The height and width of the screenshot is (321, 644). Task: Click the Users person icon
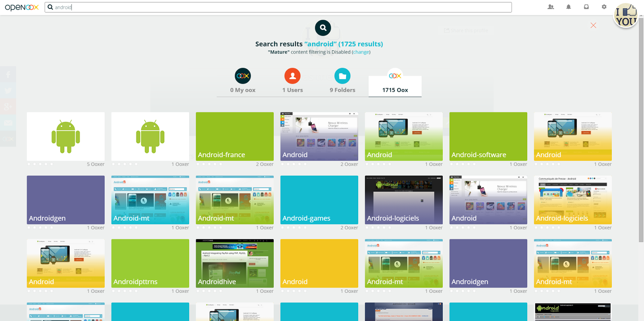coord(293,76)
